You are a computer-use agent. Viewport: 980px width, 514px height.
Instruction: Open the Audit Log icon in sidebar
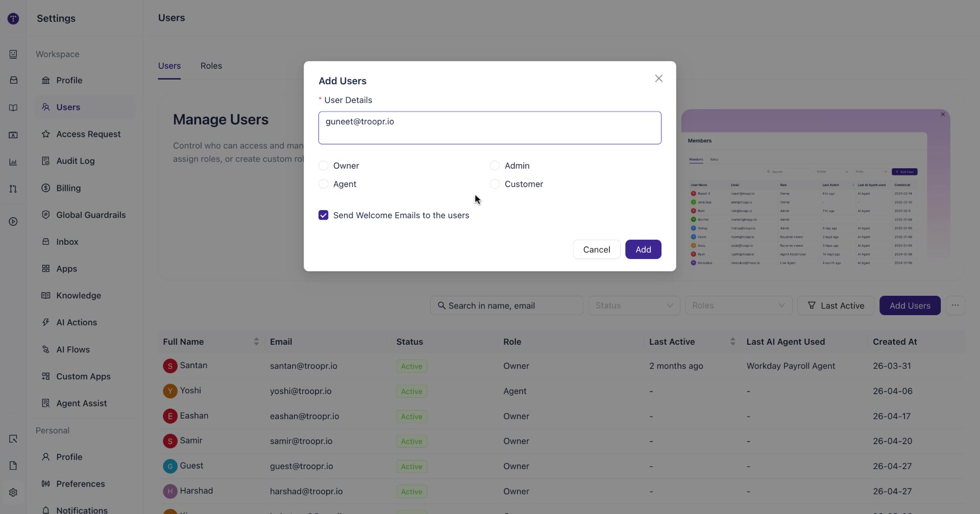(x=46, y=161)
